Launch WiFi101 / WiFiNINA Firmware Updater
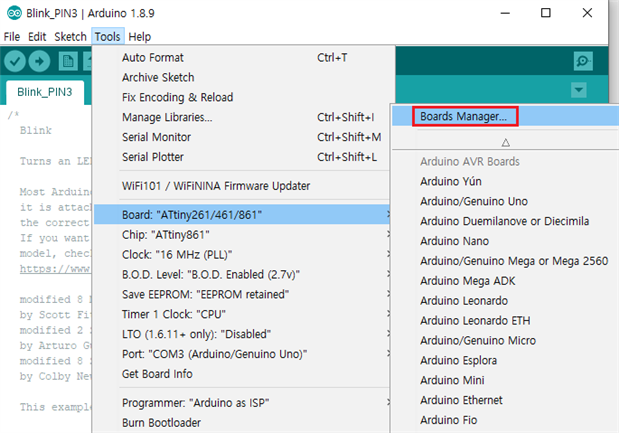 point(242,186)
